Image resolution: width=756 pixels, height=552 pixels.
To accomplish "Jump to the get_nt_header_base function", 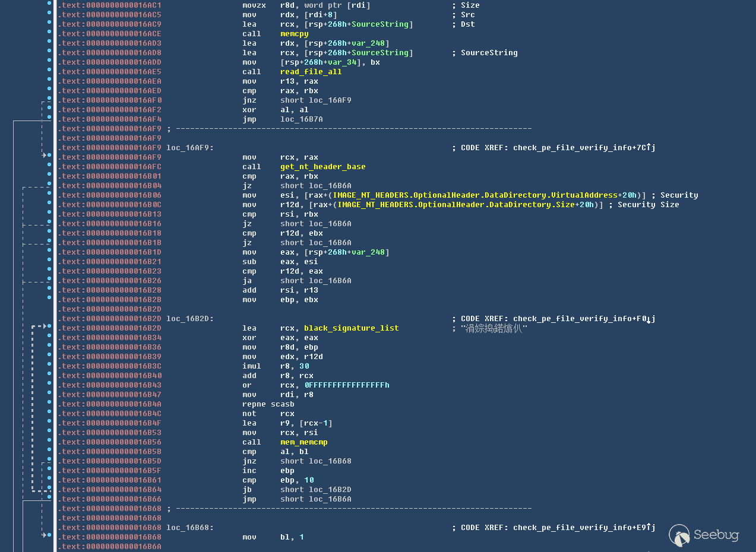I will pyautogui.click(x=322, y=167).
